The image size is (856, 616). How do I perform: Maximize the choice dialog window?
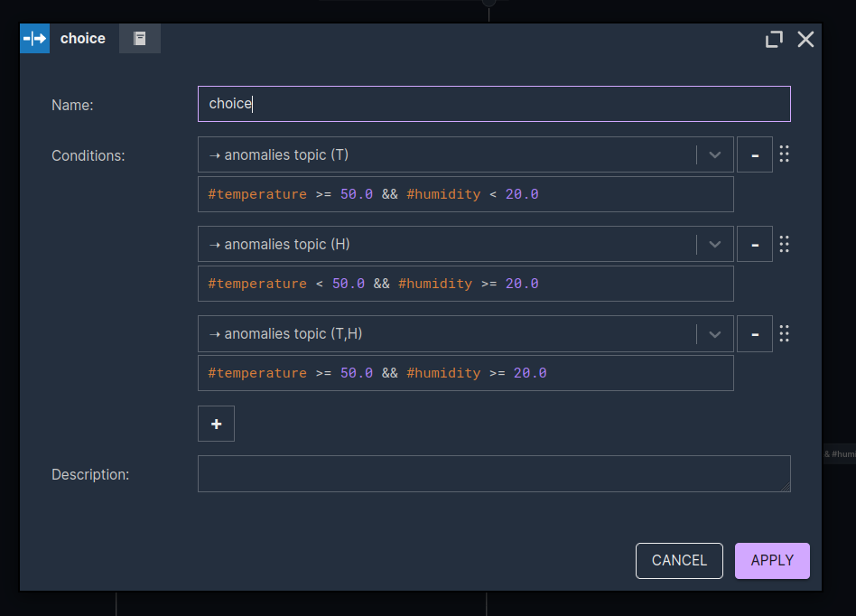pyautogui.click(x=774, y=40)
